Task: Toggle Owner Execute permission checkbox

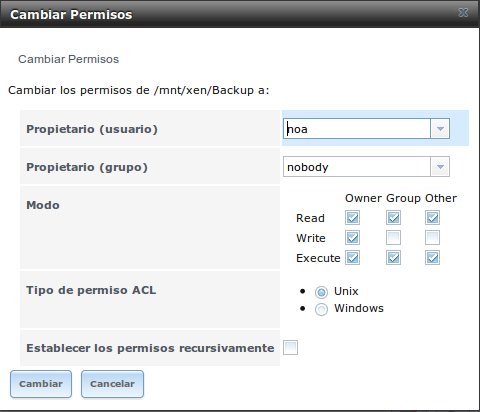Action: 352,258
